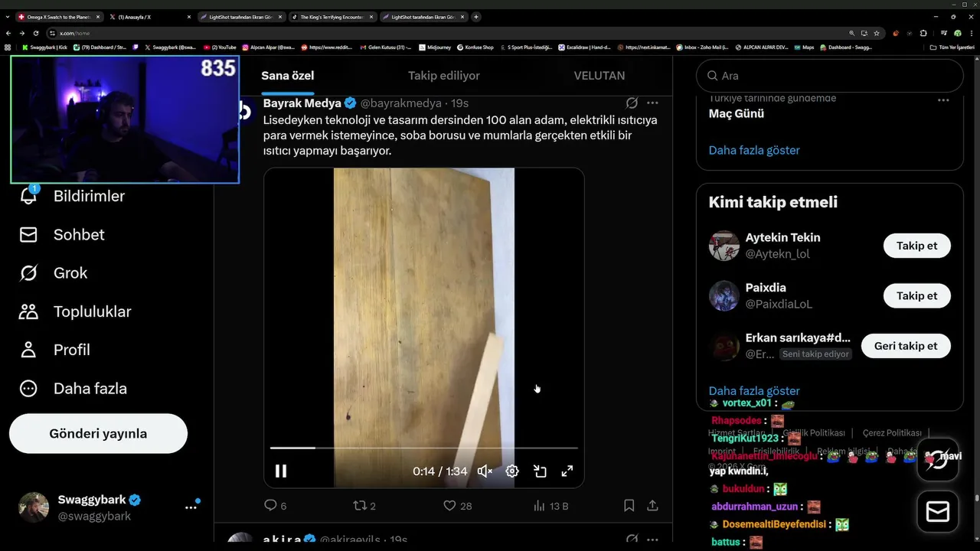Open more options on Bayrak Medya post
980x551 pixels.
pyautogui.click(x=652, y=103)
